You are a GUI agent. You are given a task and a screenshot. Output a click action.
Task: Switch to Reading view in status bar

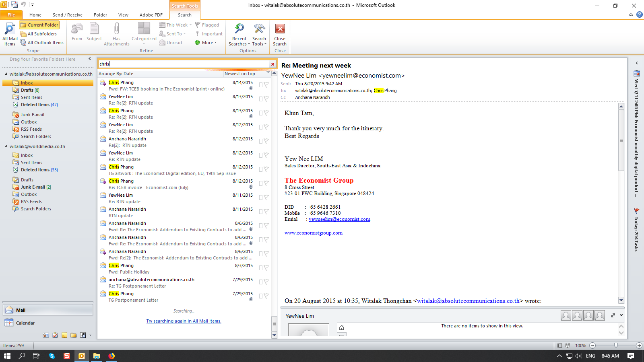(568, 346)
